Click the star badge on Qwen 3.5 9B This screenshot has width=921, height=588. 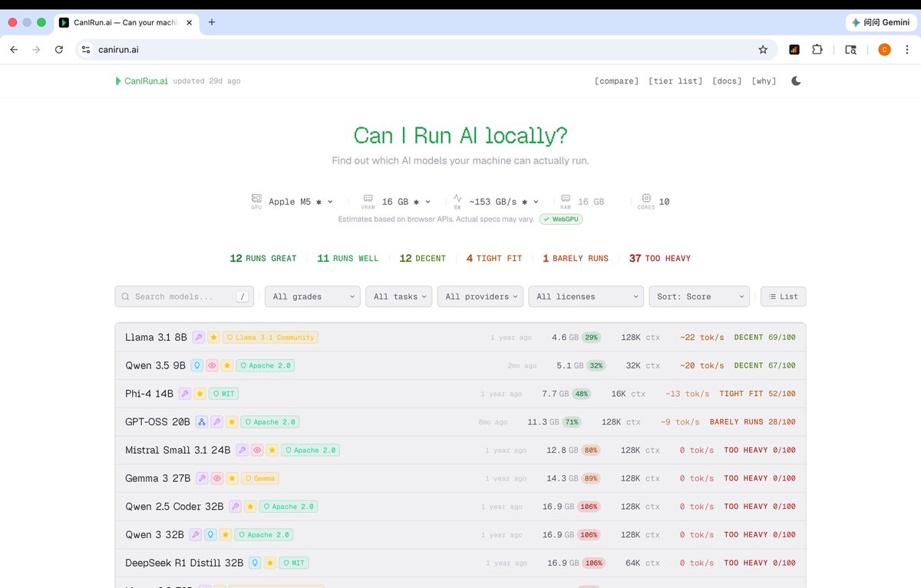pyautogui.click(x=226, y=365)
